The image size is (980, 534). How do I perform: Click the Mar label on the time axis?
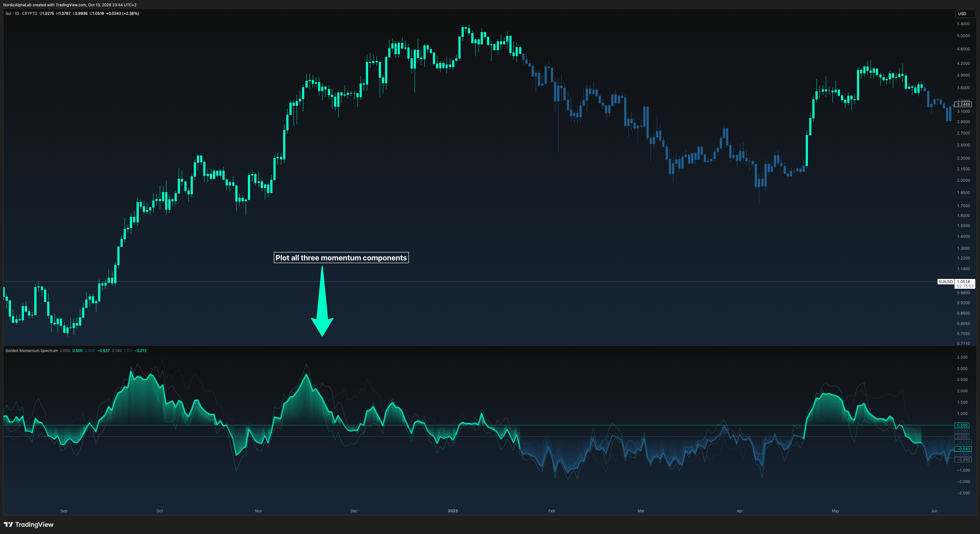pos(641,511)
